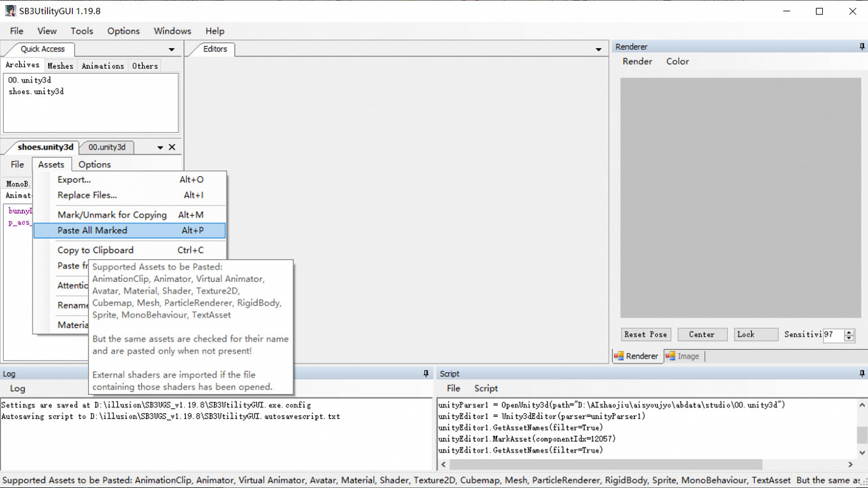Toggle the Lock button in Renderer

756,335
